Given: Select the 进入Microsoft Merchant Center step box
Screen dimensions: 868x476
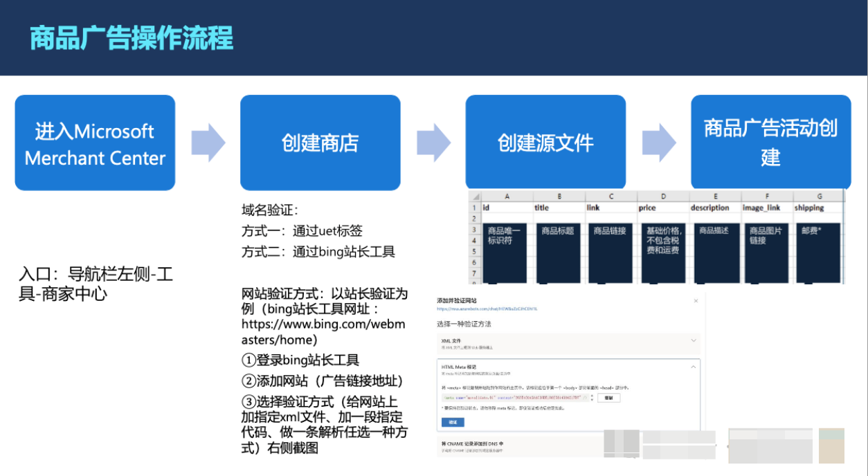Looking at the screenshot, I should (x=95, y=143).
